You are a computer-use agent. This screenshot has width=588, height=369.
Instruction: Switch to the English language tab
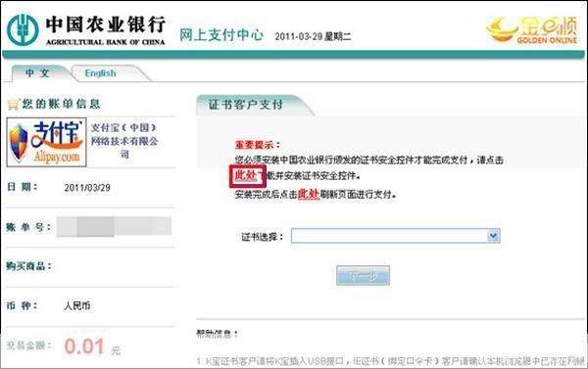tap(100, 73)
